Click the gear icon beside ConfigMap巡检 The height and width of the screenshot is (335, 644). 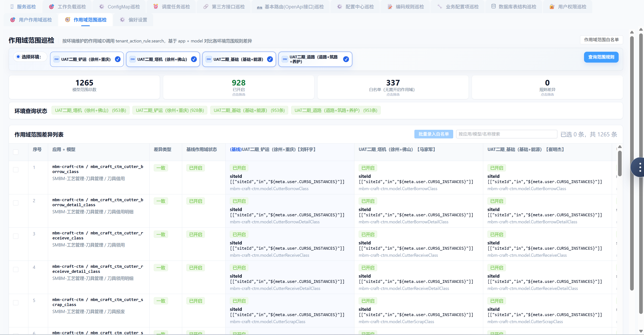coord(101,7)
